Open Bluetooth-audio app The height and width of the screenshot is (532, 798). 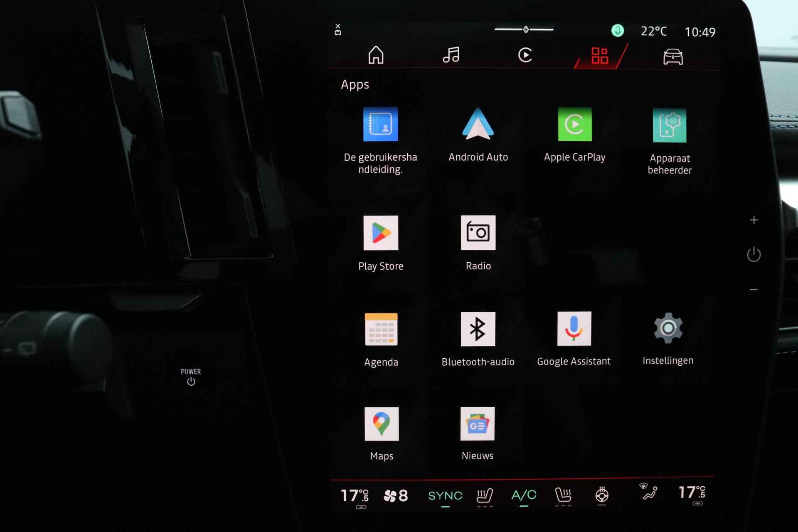click(x=478, y=329)
